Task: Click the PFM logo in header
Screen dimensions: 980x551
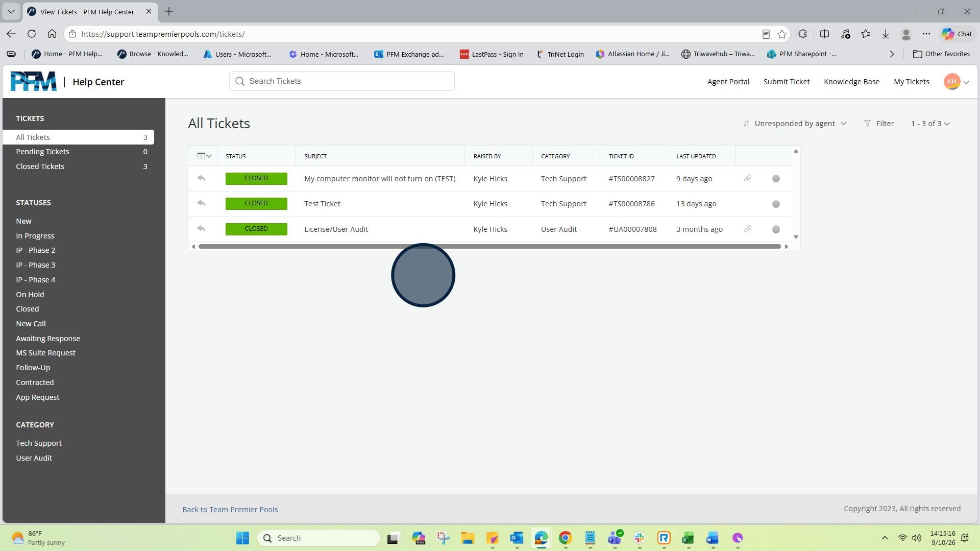Action: (x=34, y=81)
